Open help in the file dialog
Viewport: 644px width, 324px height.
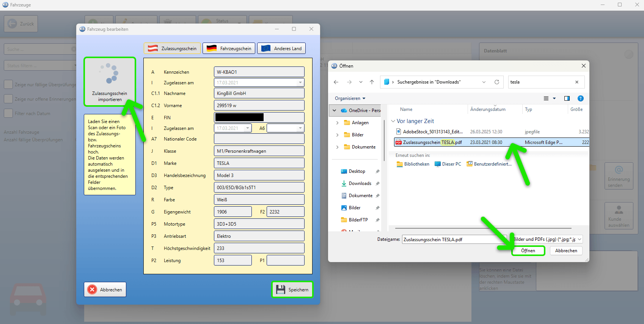coord(581,98)
